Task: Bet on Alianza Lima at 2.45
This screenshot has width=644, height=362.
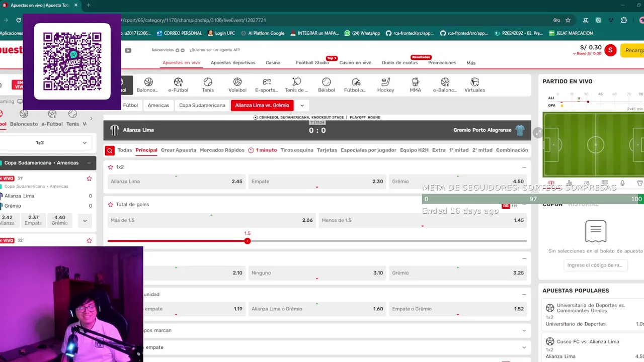Action: pos(177,182)
